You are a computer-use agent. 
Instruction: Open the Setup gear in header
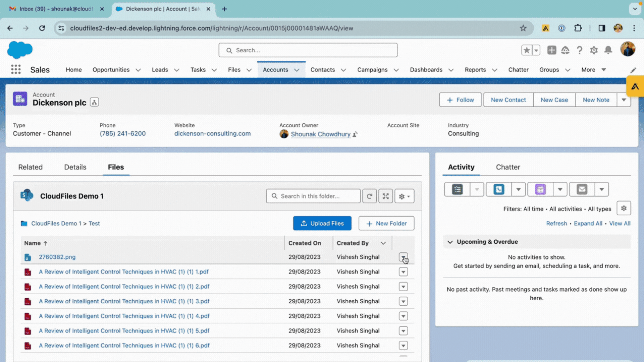pyautogui.click(x=594, y=50)
